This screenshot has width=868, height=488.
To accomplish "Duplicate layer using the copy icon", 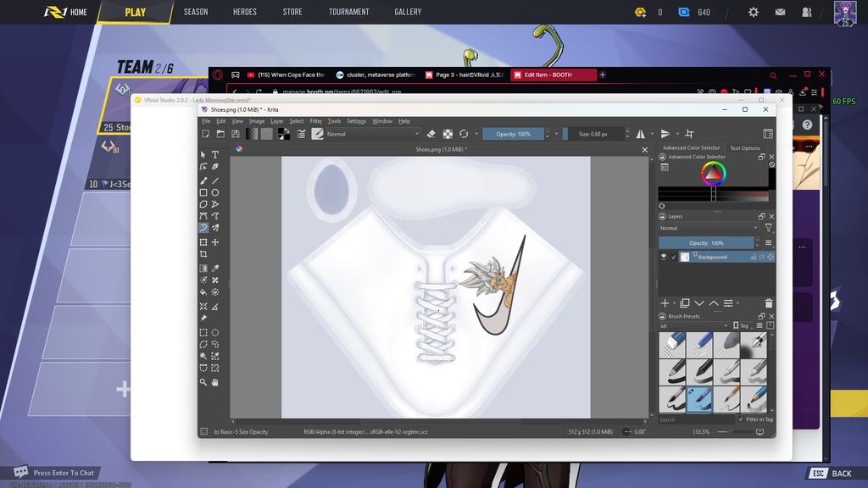I will (685, 303).
